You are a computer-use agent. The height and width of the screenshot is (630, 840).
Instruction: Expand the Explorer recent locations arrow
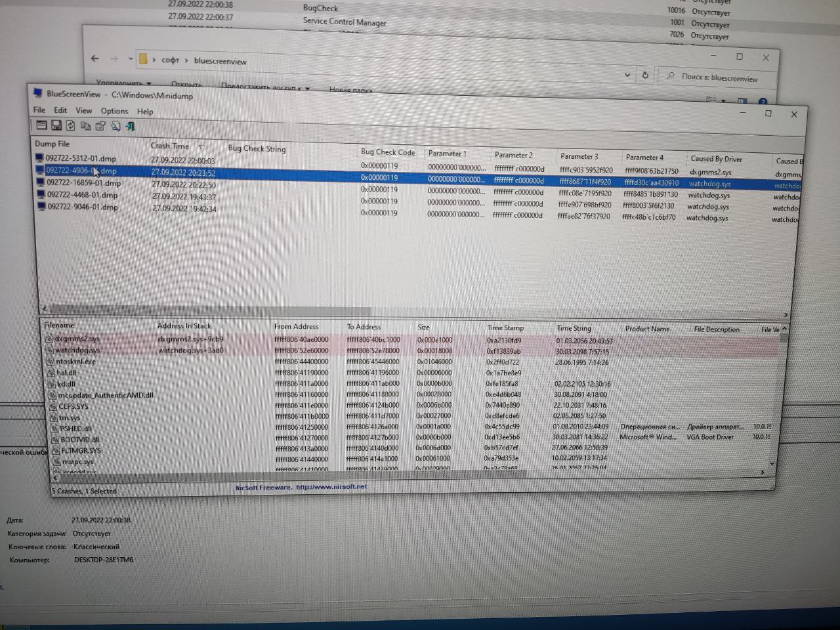click(131, 58)
